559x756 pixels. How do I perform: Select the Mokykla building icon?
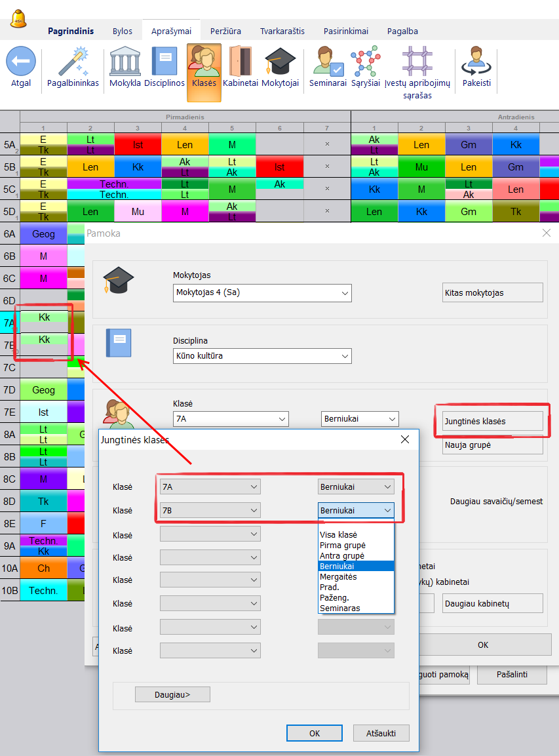click(x=125, y=63)
